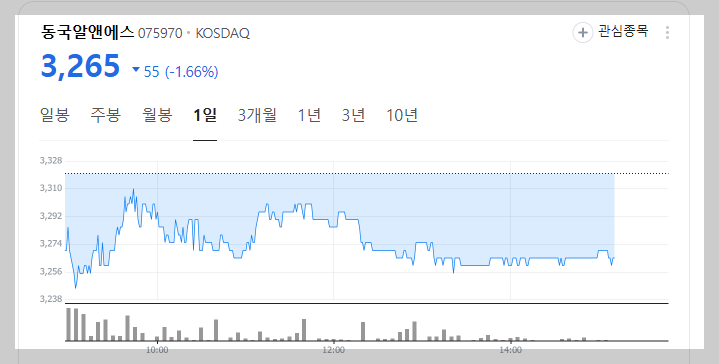Click the dotted previous-close reference line
Image resolution: width=719 pixels, height=364 pixels.
tap(367, 174)
